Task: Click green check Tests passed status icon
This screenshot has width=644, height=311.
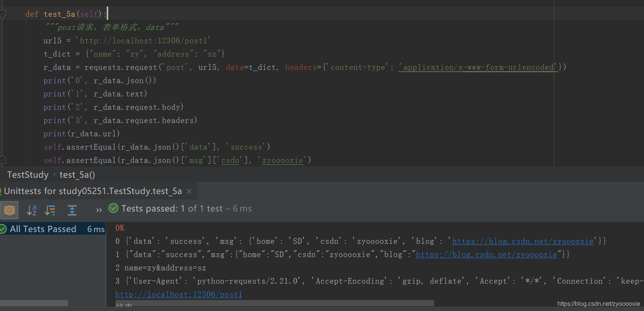Action: [113, 208]
